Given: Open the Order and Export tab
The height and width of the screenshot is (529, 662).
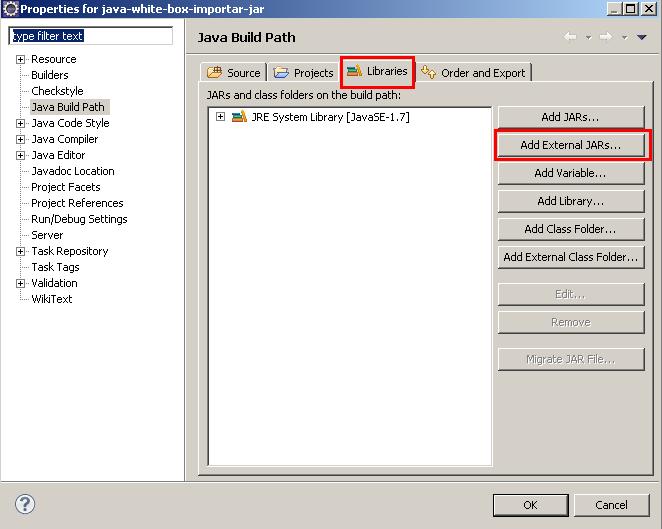Looking at the screenshot, I should click(473, 73).
